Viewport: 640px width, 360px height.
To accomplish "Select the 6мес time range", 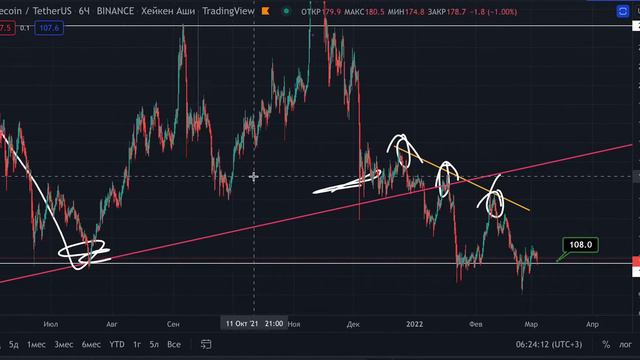I will [x=91, y=344].
